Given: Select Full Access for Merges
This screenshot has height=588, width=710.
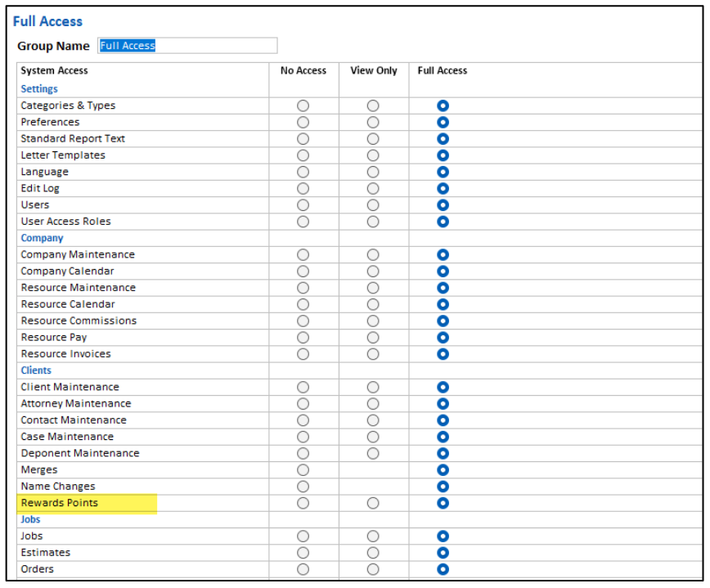Looking at the screenshot, I should (x=443, y=470).
